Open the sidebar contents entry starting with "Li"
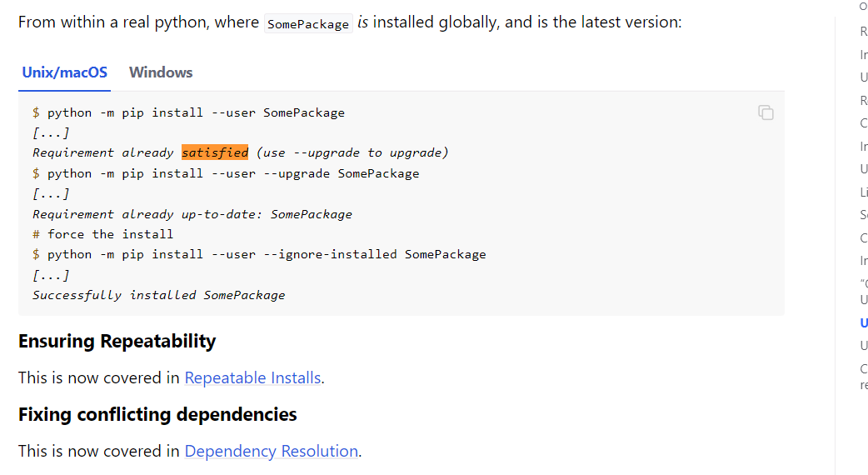Image resolution: width=868 pixels, height=475 pixels. click(x=864, y=192)
